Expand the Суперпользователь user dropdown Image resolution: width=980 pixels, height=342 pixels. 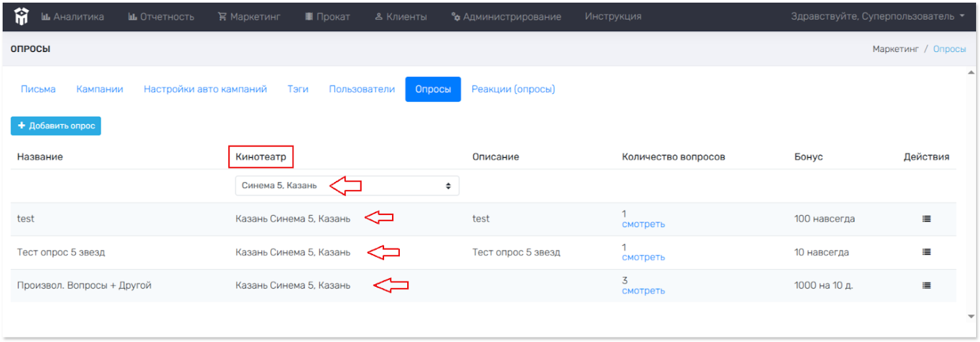[x=877, y=16]
